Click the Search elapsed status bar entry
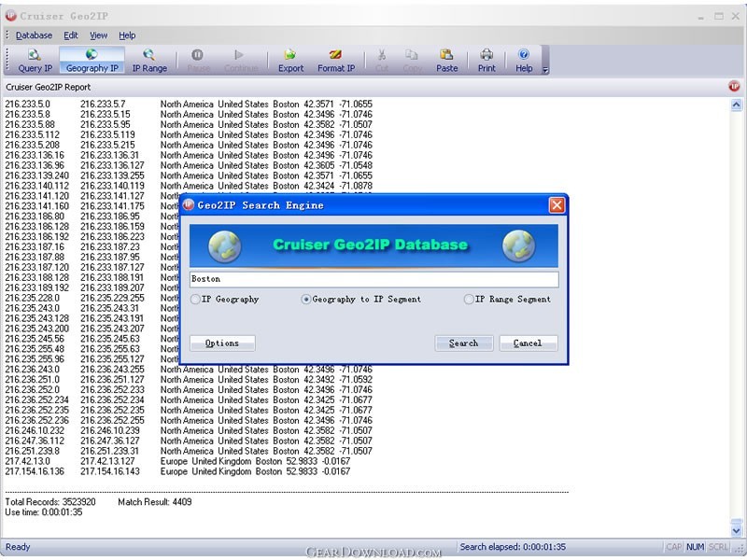Screen dimensions: 747x560 click(x=513, y=547)
